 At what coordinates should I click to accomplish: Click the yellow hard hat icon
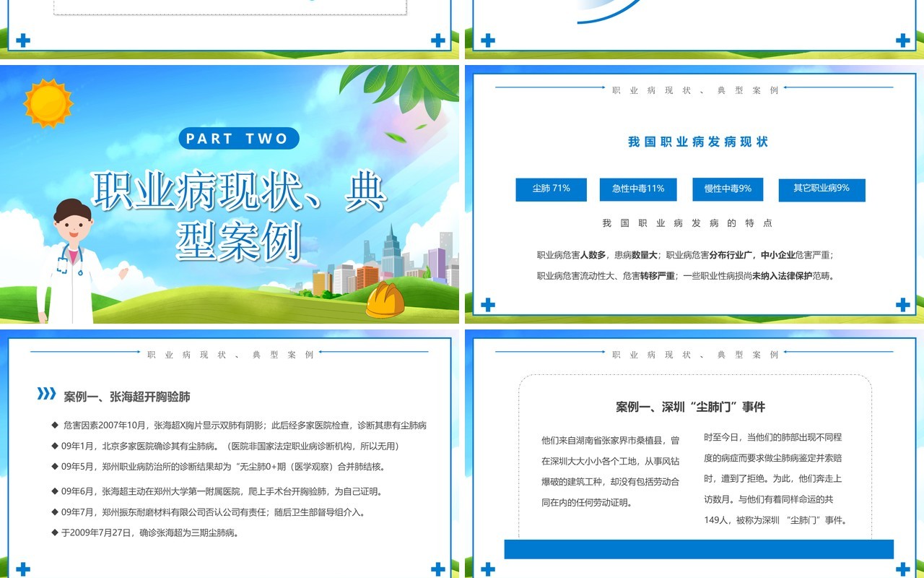[x=385, y=300]
